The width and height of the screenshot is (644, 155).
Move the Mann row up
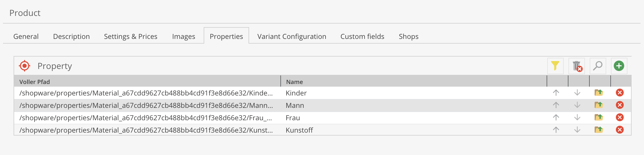tap(556, 105)
